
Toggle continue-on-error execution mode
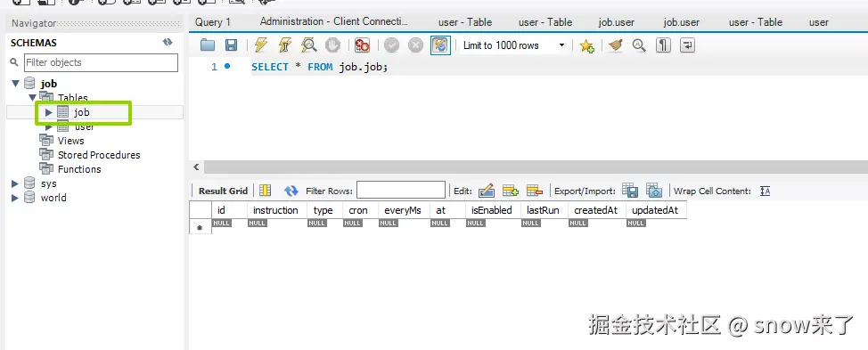362,45
